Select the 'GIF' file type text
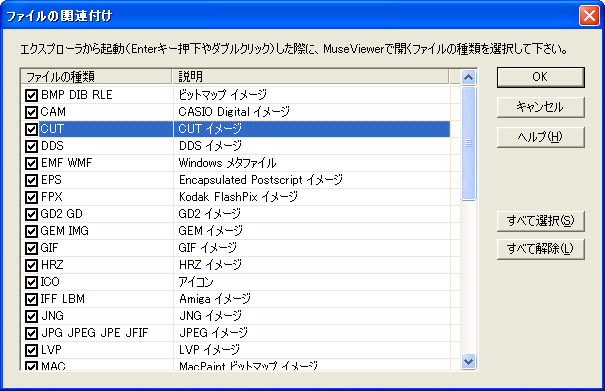This screenshot has width=605, height=391. coord(49,248)
